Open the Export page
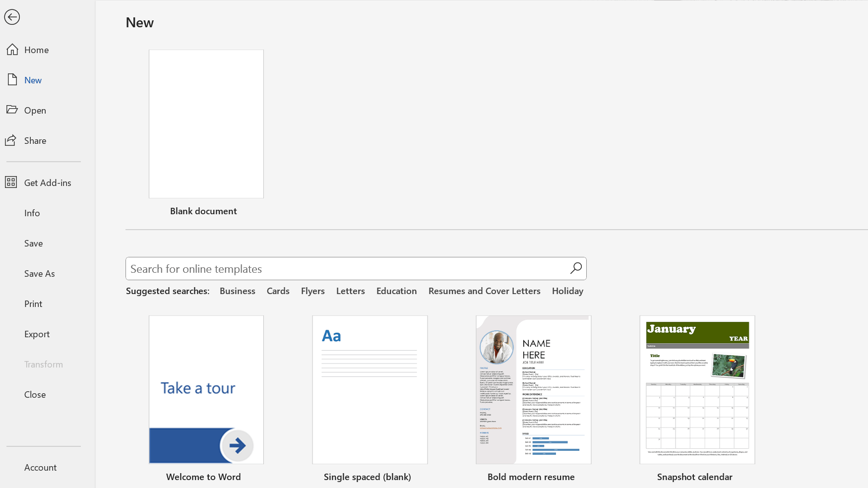 (x=37, y=334)
